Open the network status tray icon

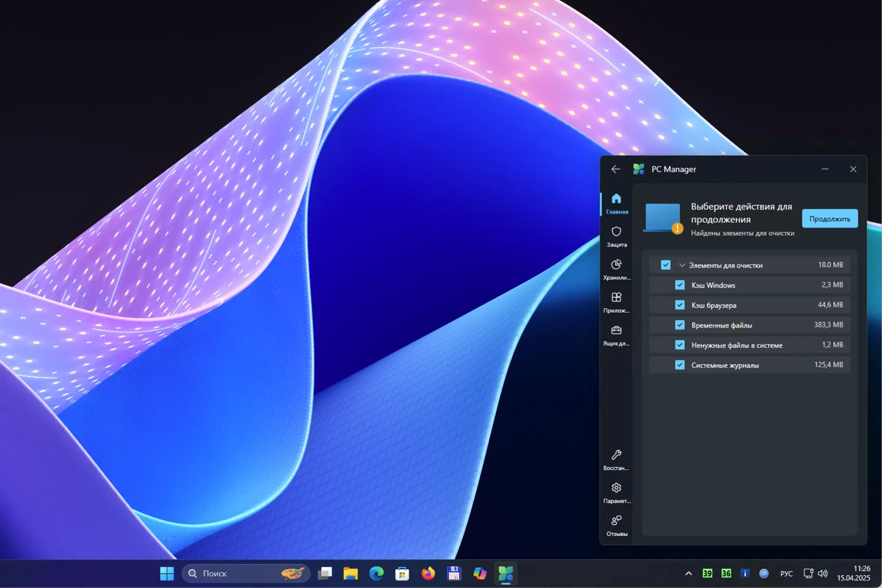tap(808, 573)
